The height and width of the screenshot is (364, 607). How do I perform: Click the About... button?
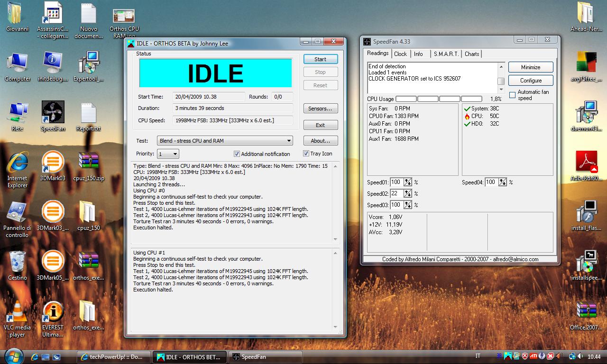321,141
